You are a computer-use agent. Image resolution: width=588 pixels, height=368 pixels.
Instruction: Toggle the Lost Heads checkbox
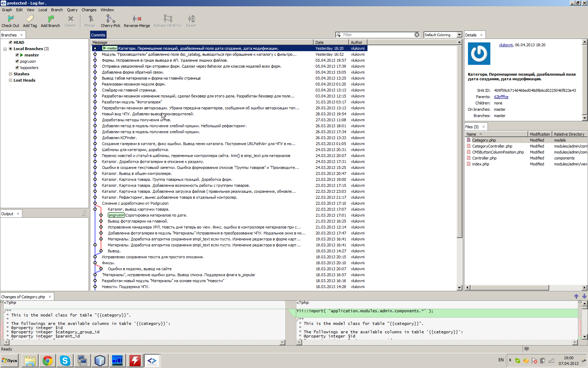(10, 80)
